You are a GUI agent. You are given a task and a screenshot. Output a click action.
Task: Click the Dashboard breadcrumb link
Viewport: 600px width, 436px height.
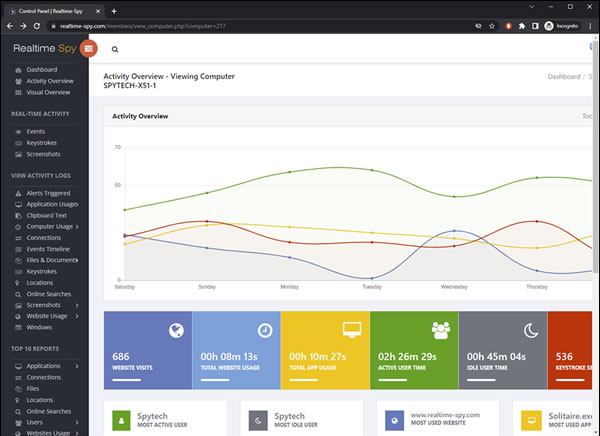coord(564,76)
